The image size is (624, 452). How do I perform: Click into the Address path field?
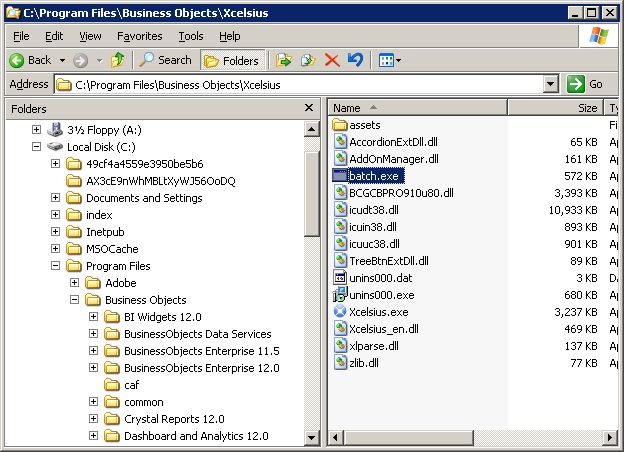tap(298, 84)
